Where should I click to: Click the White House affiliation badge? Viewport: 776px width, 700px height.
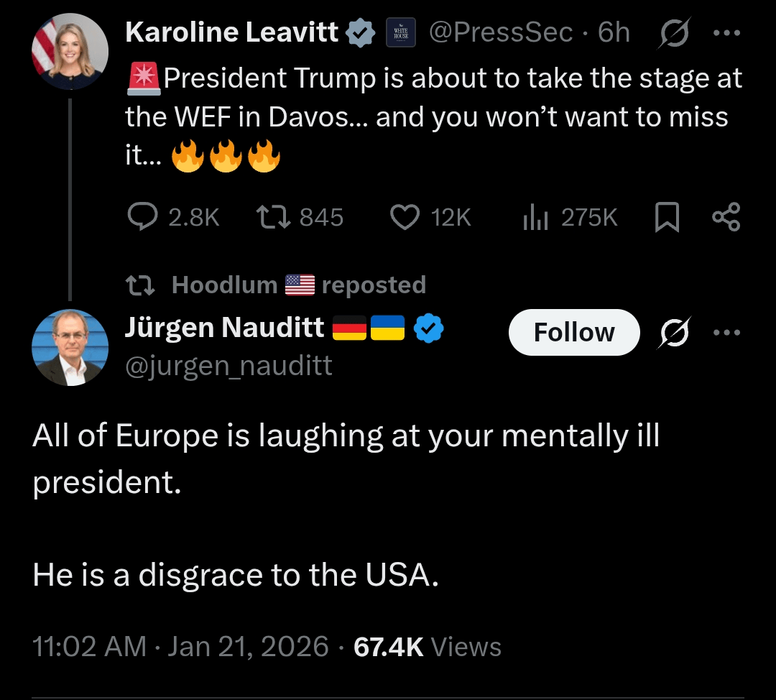[401, 33]
